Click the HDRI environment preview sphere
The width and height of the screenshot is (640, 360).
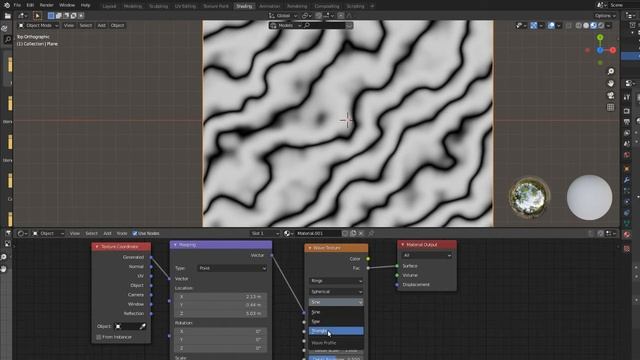[x=529, y=197]
